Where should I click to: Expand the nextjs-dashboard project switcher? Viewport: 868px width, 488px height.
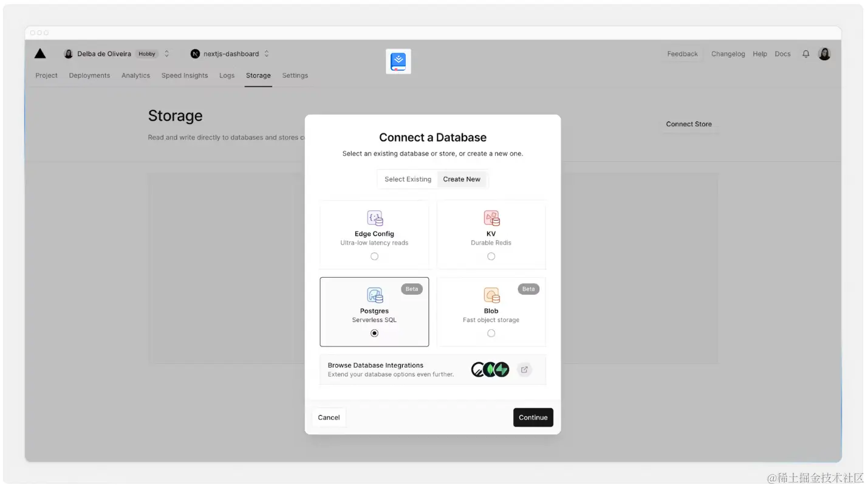(x=266, y=53)
